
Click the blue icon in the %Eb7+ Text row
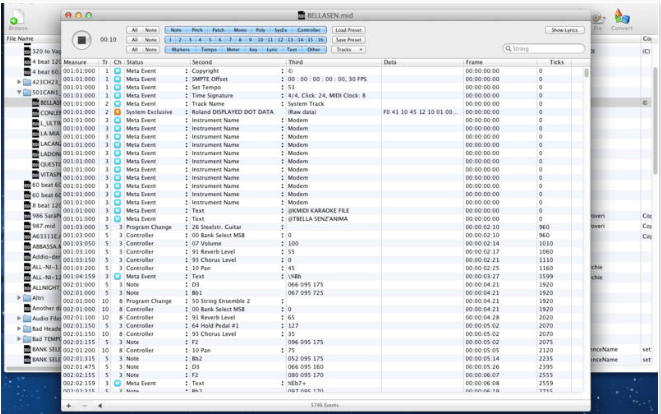click(118, 383)
